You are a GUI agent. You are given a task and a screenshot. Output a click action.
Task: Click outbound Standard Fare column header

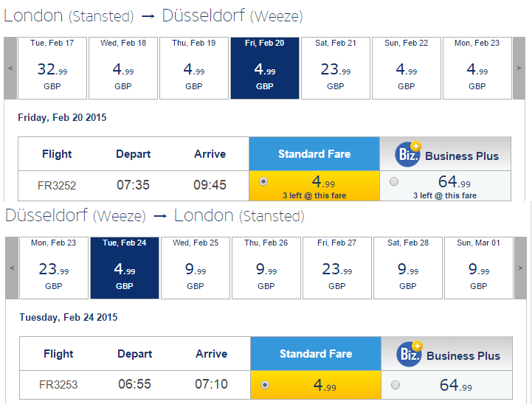click(x=314, y=153)
